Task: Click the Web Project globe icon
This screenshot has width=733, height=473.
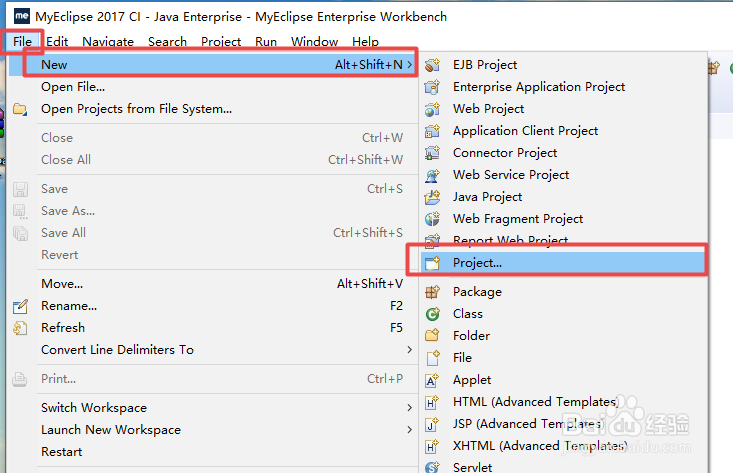Action: tap(432, 108)
